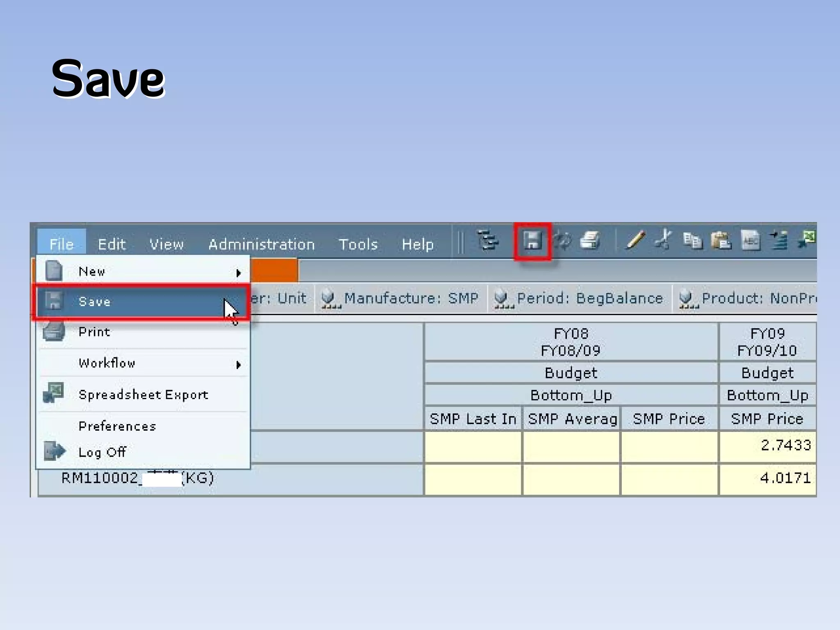Click the Copy icon in toolbar
The image size is (840, 630).
tap(692, 240)
